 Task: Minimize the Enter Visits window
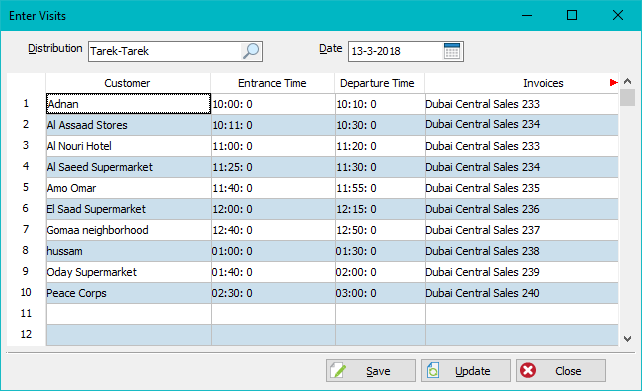tap(527, 16)
